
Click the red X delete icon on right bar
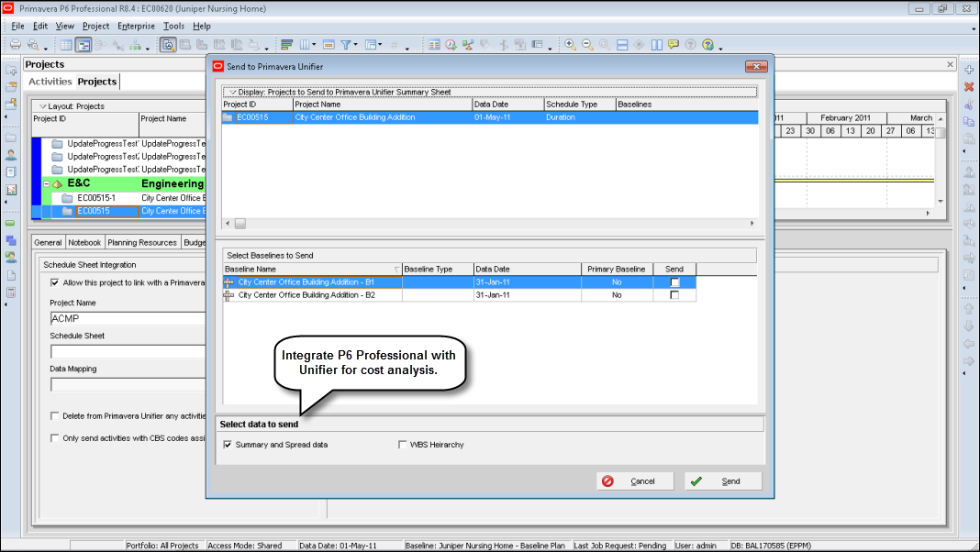point(969,87)
